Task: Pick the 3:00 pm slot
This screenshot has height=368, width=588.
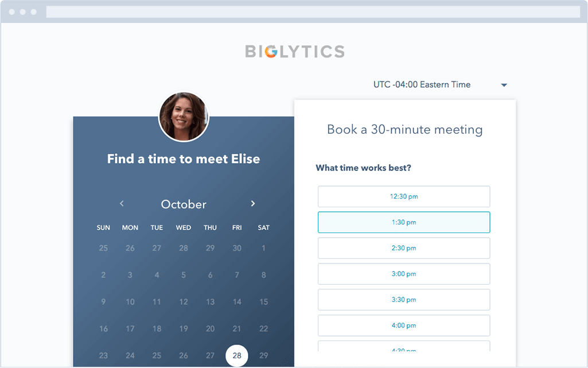Action: click(x=404, y=274)
